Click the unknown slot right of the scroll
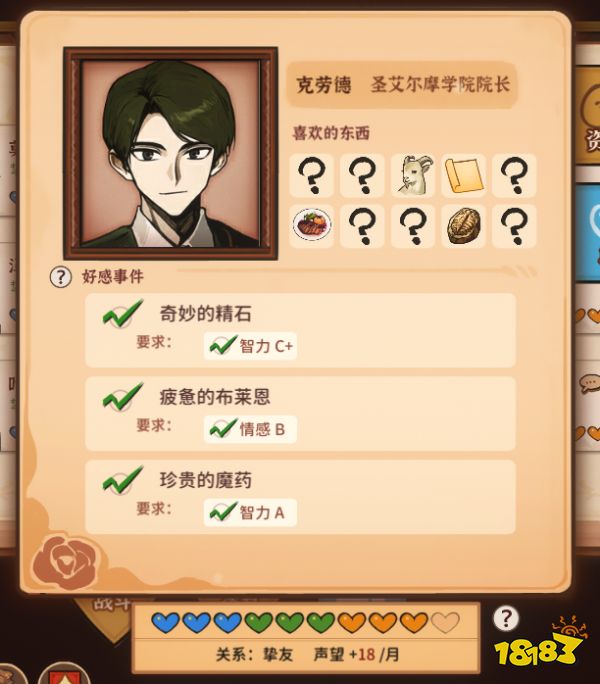This screenshot has height=684, width=600. coord(514,175)
